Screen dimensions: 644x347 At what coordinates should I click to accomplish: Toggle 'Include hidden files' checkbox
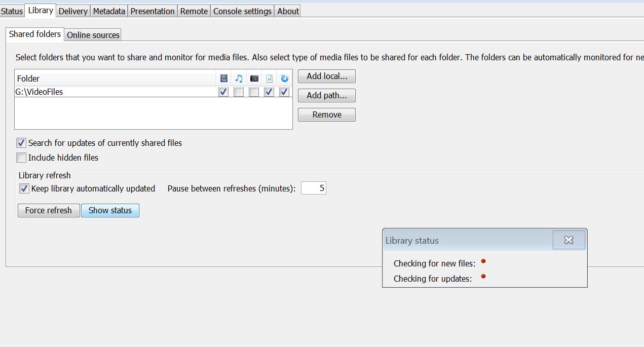(21, 158)
